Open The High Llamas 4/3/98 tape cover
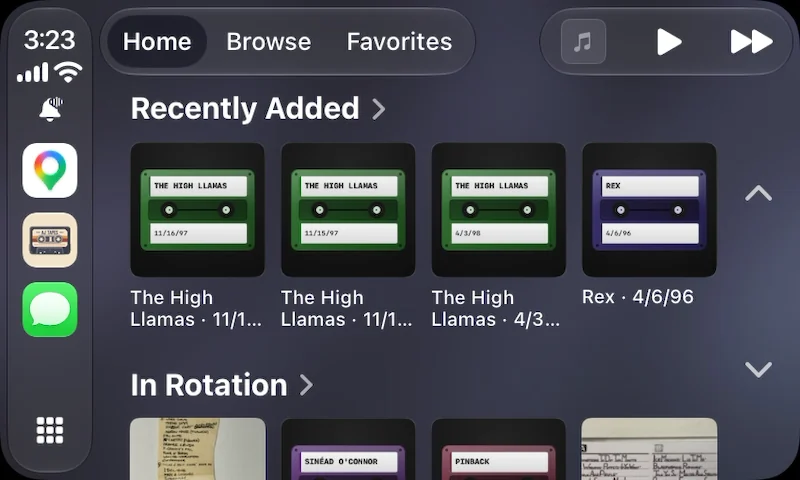800x480 pixels. pyautogui.click(x=498, y=210)
